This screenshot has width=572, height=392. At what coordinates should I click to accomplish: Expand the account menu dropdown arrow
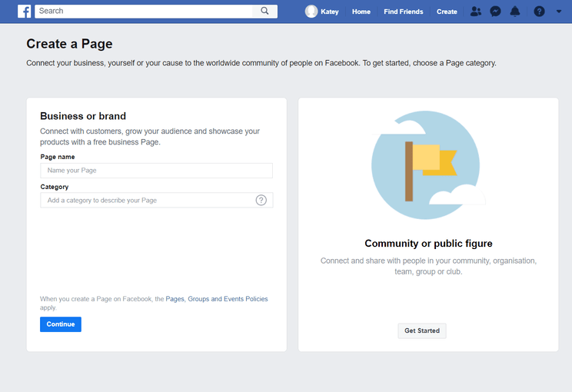(x=558, y=12)
